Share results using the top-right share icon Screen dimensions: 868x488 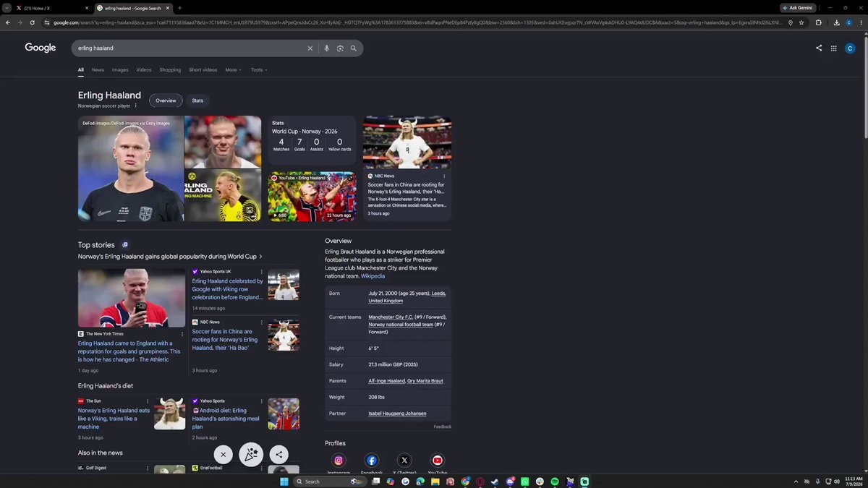point(819,48)
